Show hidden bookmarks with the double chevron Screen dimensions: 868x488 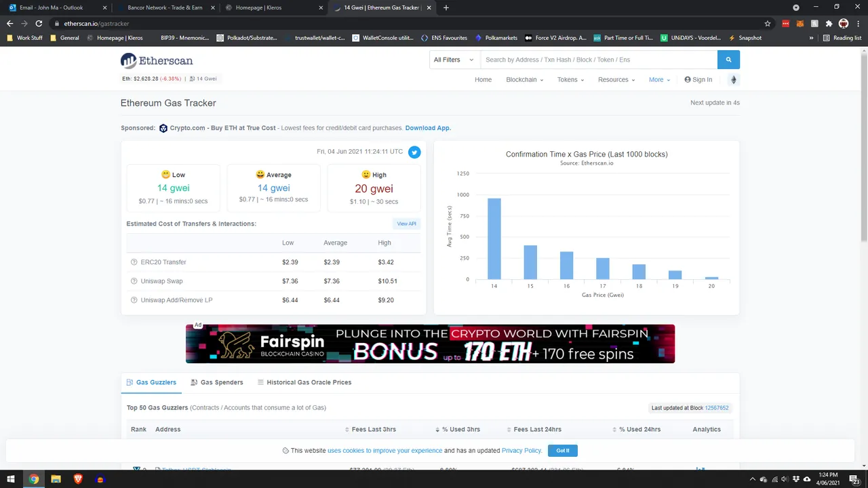tap(811, 38)
